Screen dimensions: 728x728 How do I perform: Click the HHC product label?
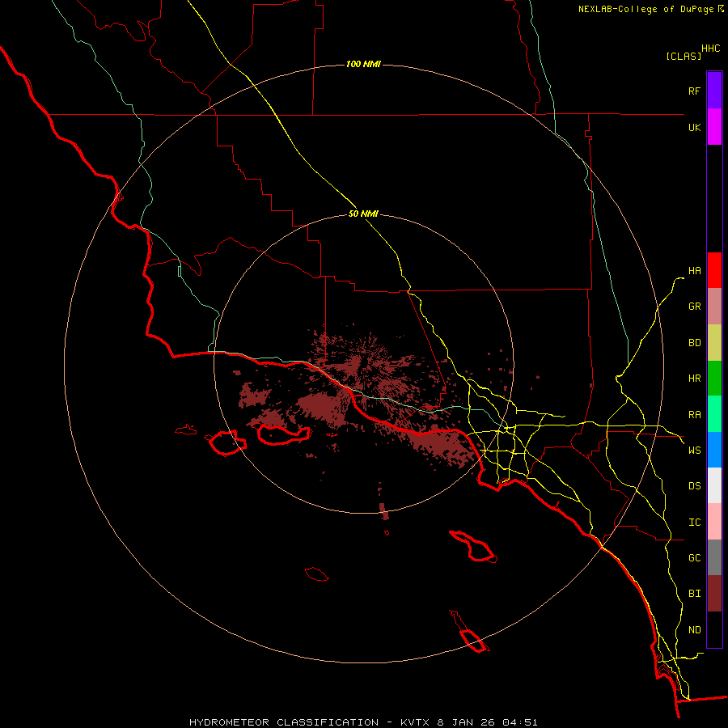(x=710, y=49)
